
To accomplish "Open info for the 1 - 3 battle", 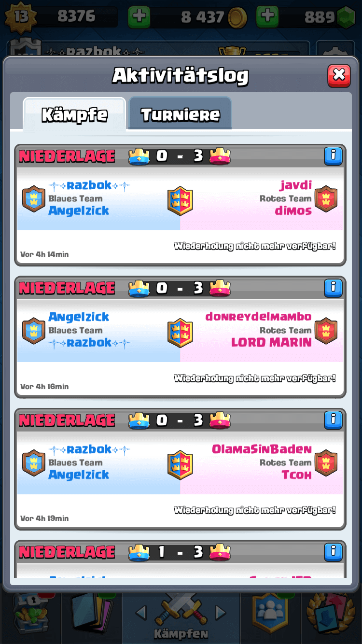I will coord(333,551).
